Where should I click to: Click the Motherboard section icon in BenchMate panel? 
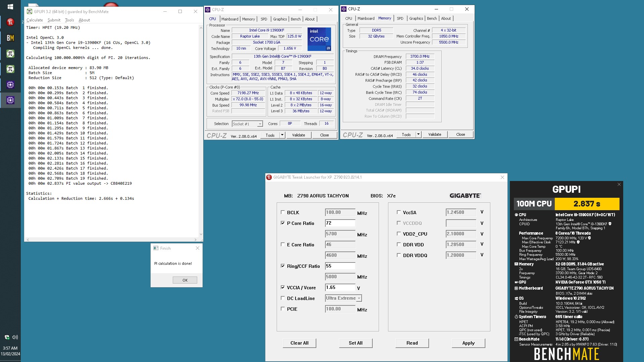[517, 288]
